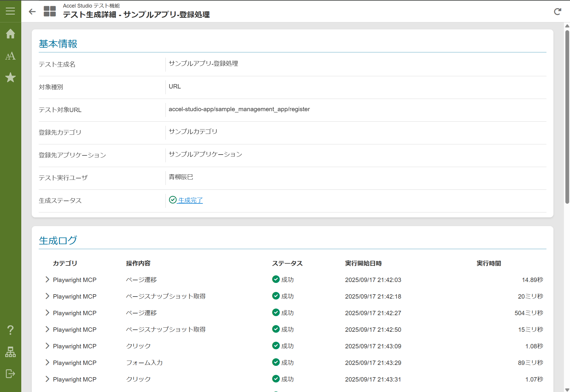
Task: Open favorites with the star icon
Action: point(10,77)
